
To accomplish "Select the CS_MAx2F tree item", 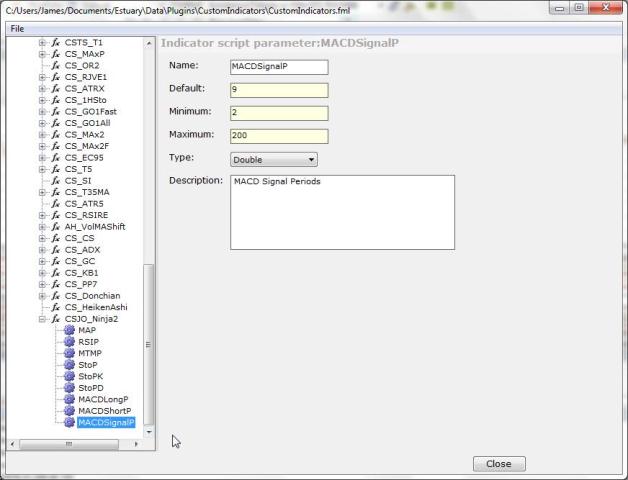I will 87,146.
